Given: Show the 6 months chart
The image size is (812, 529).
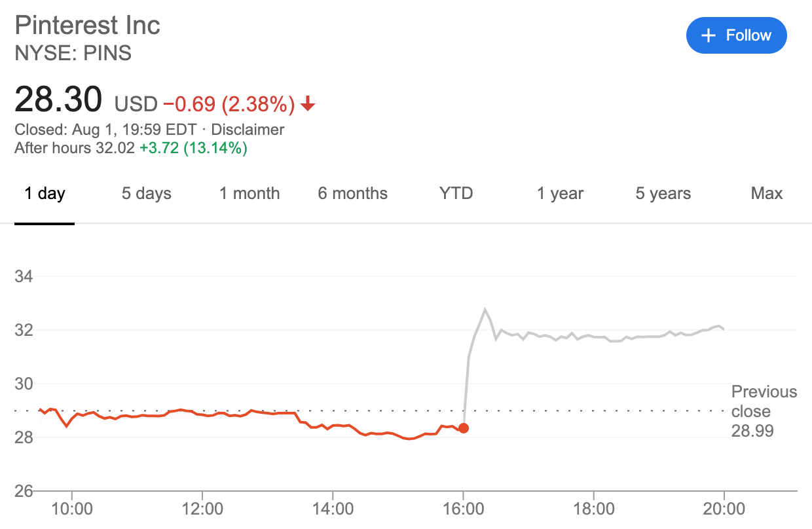Looking at the screenshot, I should click(x=353, y=194).
